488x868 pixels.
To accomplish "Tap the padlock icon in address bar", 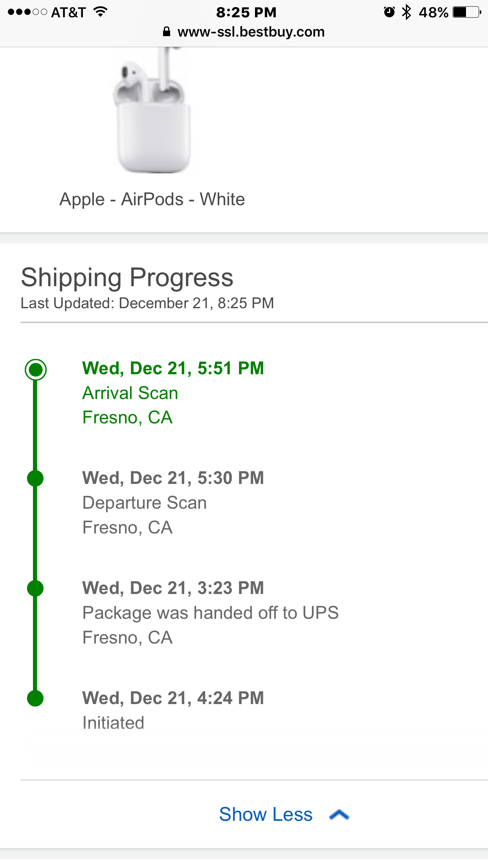I will click(x=167, y=32).
